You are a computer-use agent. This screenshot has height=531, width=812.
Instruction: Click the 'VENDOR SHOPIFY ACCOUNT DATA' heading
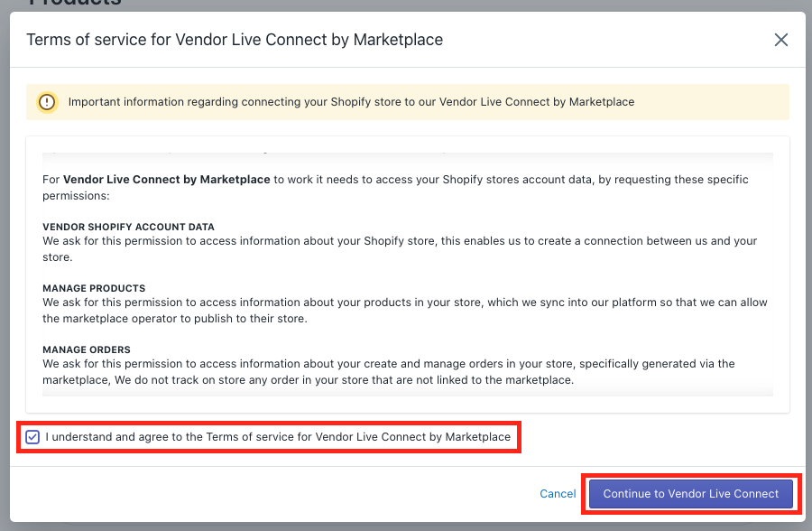[128, 228]
